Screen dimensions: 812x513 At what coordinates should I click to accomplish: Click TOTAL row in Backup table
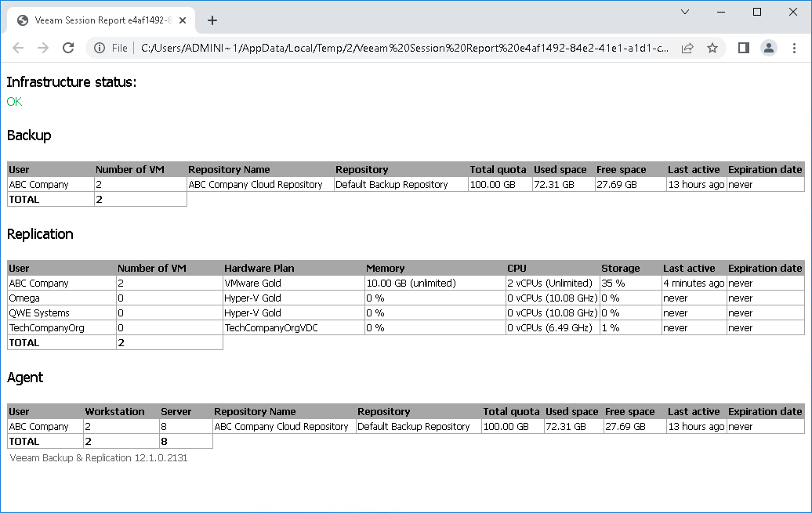coord(97,199)
